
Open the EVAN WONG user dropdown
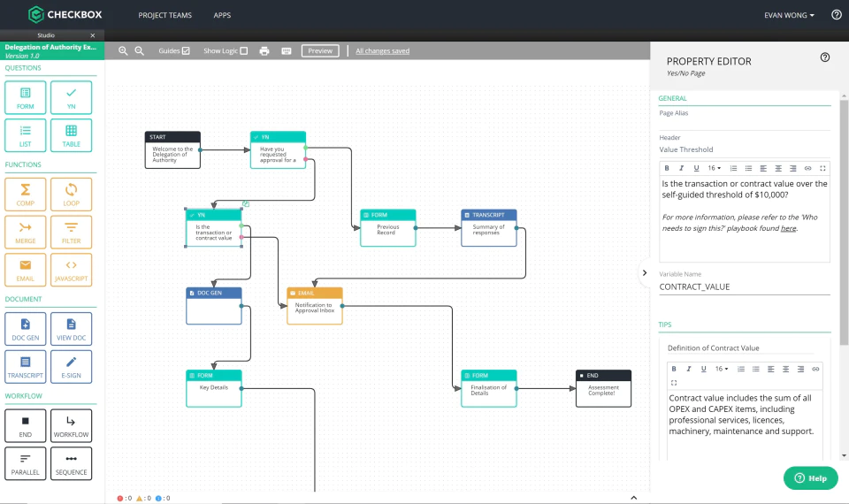[x=789, y=15]
